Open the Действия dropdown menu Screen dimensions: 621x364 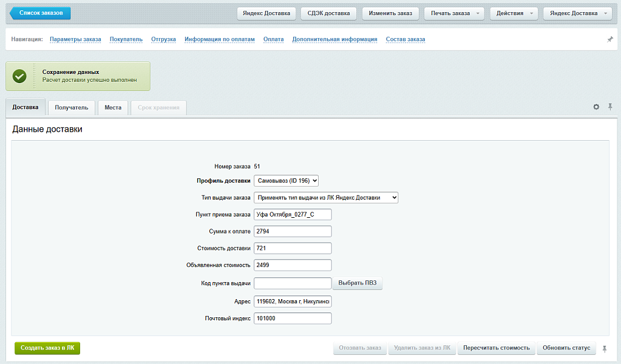pos(514,13)
